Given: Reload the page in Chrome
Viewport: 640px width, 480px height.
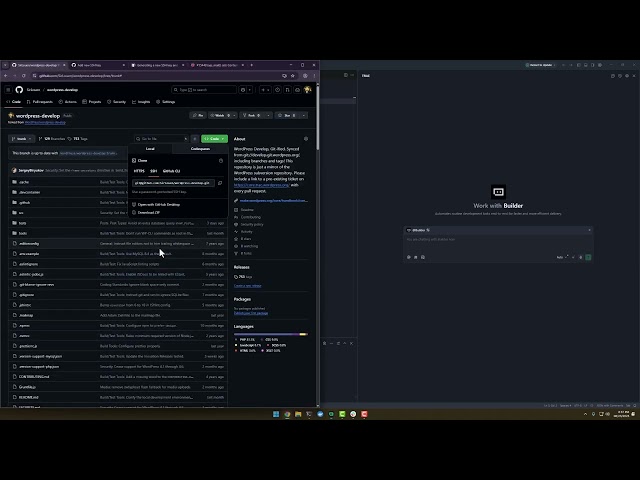Looking at the screenshot, I should [24, 76].
